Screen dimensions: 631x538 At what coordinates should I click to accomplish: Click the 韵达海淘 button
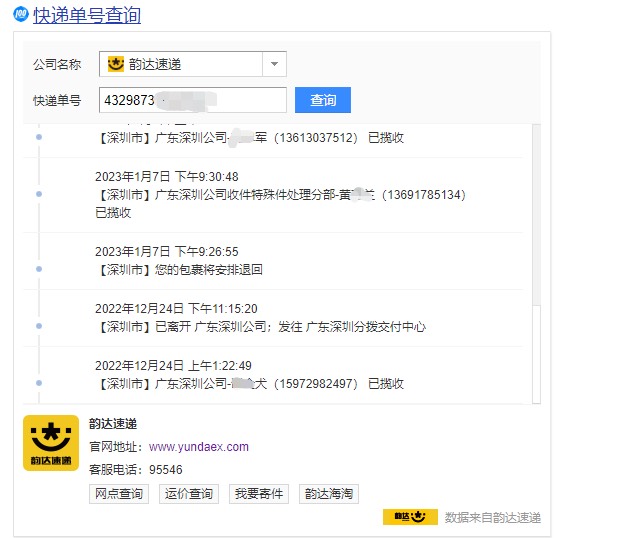pos(328,494)
